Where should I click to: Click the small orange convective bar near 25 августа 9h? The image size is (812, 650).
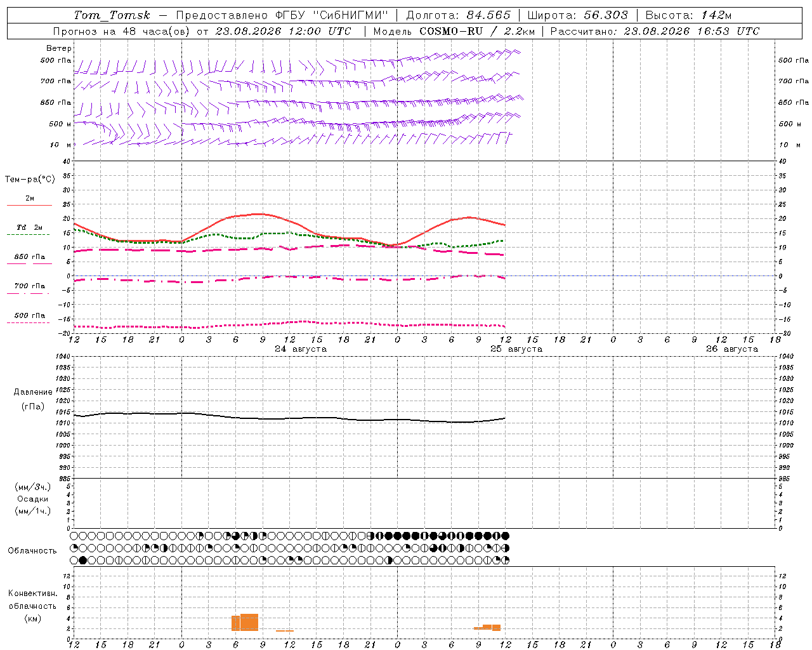487,628
